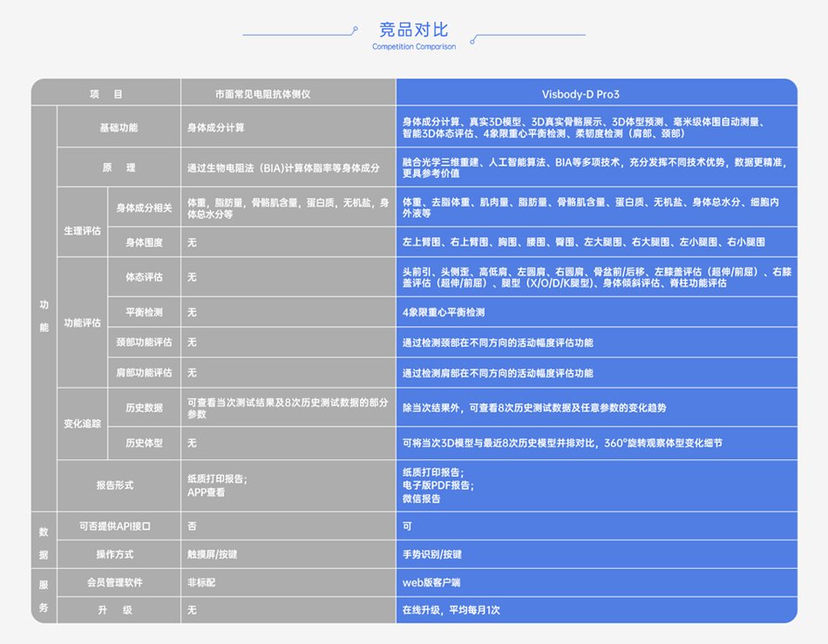828x644 pixels.
Task: Click the "身体成分相关" row label
Action: 144,207
